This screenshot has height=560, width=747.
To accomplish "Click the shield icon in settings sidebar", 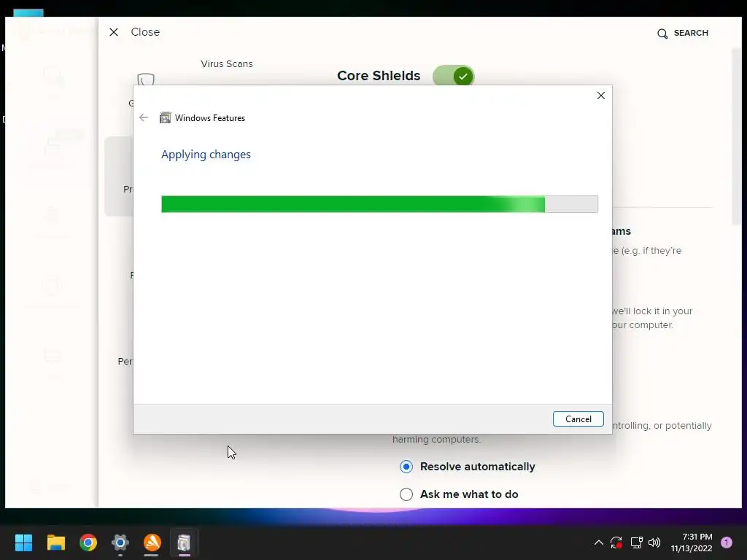I will tap(146, 79).
